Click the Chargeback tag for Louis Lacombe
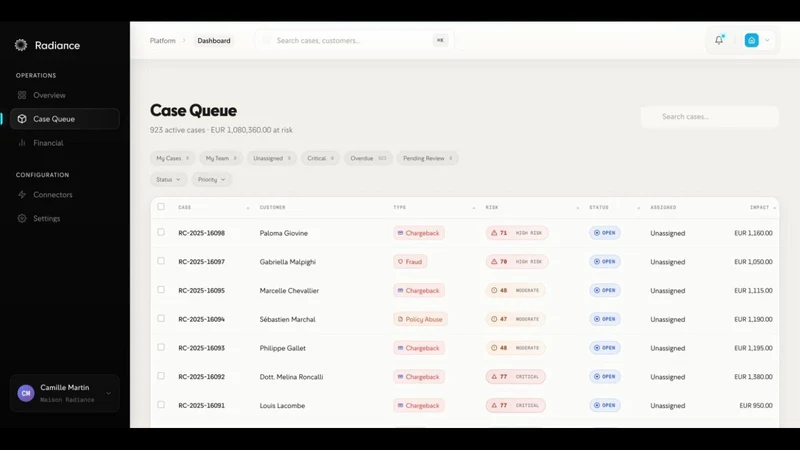The image size is (800, 450). [419, 406]
